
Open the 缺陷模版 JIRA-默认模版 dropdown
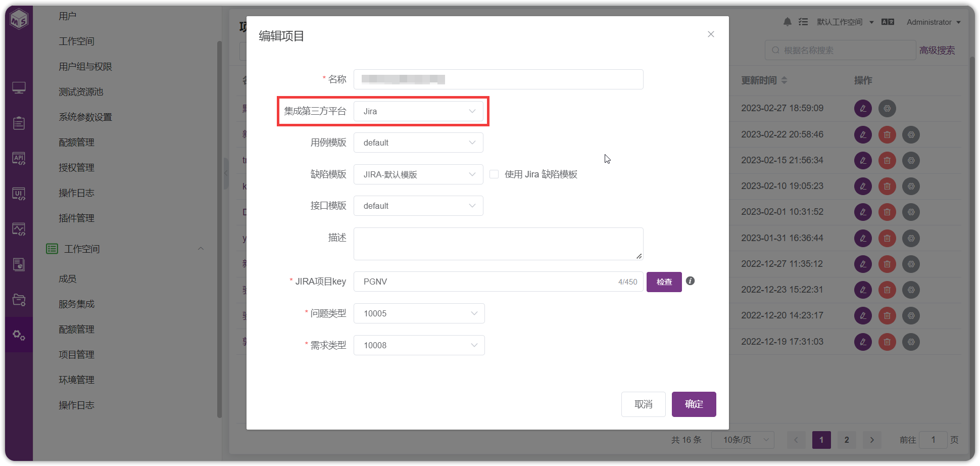(x=418, y=174)
